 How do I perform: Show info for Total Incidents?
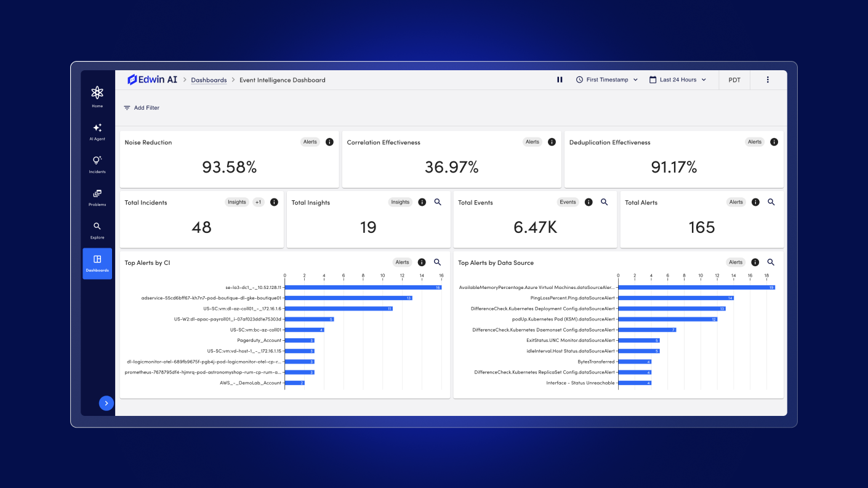point(274,202)
